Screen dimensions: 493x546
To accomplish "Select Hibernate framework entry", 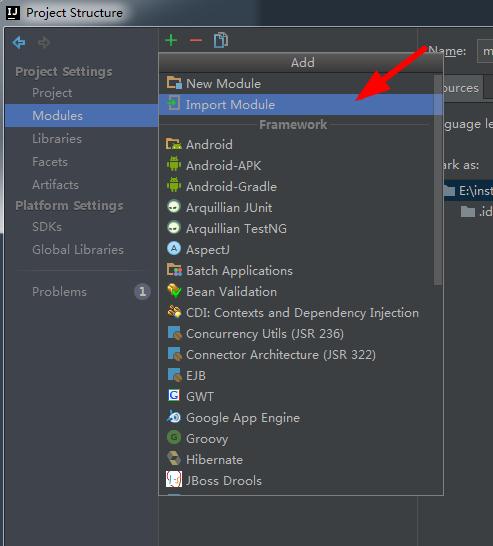I will [301, 460].
